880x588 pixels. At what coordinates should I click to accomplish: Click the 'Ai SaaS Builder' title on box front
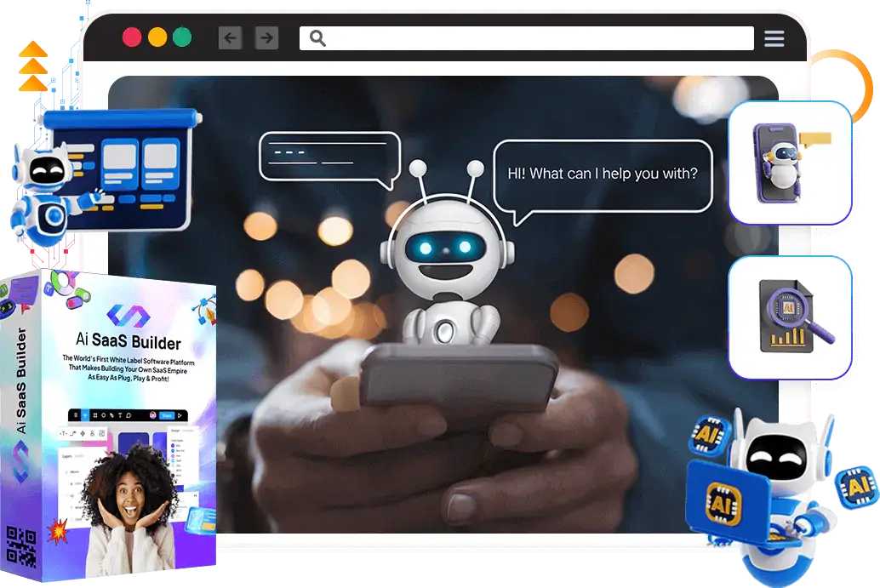click(129, 342)
